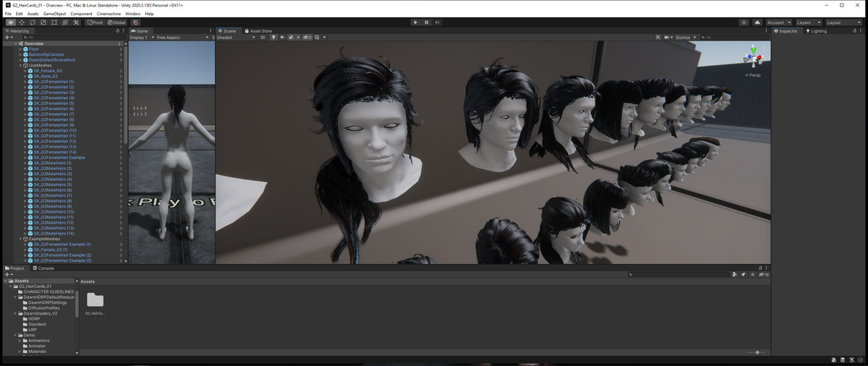Image resolution: width=868 pixels, height=366 pixels.
Task: Click the Project search field
Action: coord(678,274)
